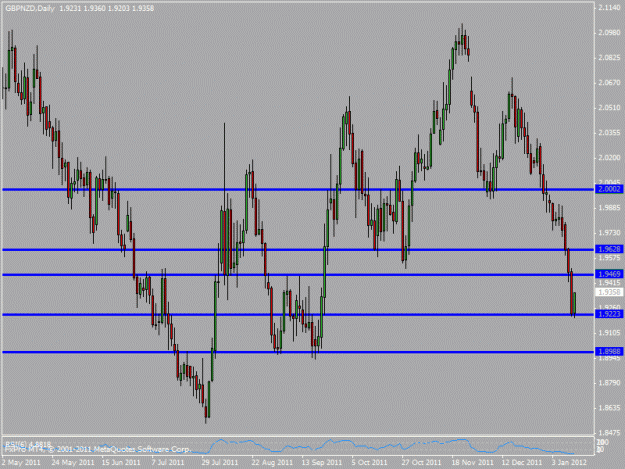
Task: Click the 29 Jul 2011 date label
Action: (220, 463)
